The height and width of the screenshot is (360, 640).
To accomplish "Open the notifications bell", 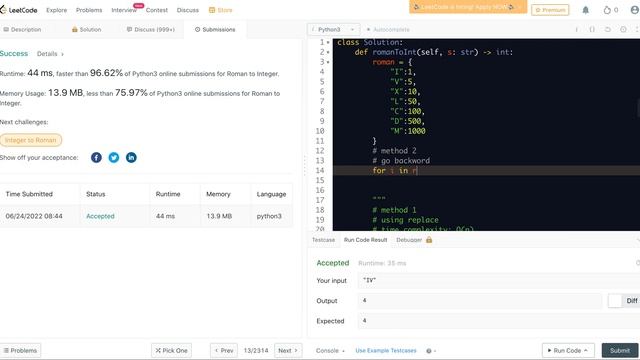I will coord(585,10).
